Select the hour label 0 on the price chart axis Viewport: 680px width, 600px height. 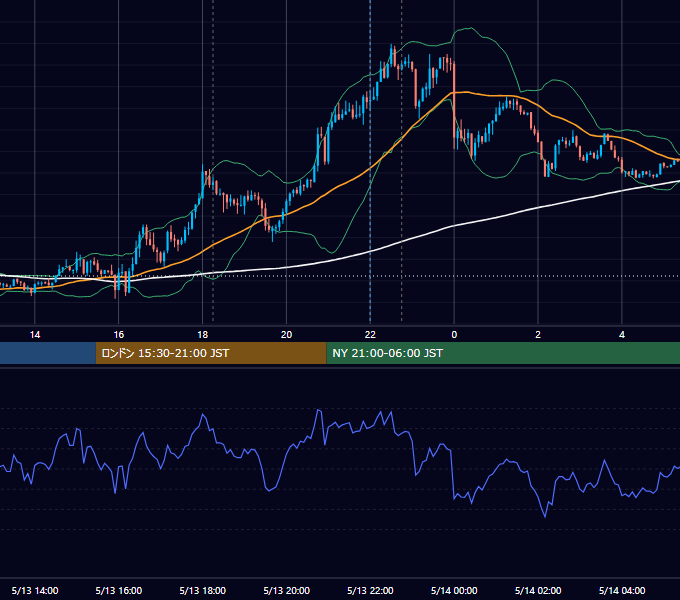pos(454,335)
